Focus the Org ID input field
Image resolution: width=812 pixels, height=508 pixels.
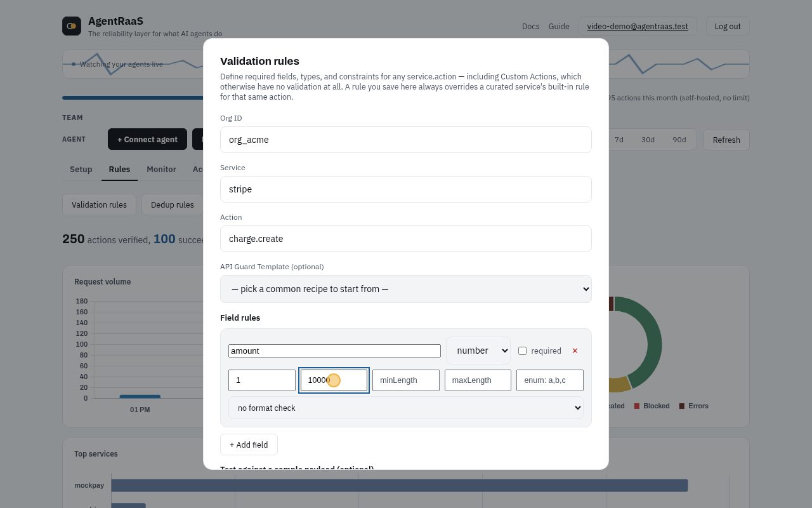tap(406, 140)
